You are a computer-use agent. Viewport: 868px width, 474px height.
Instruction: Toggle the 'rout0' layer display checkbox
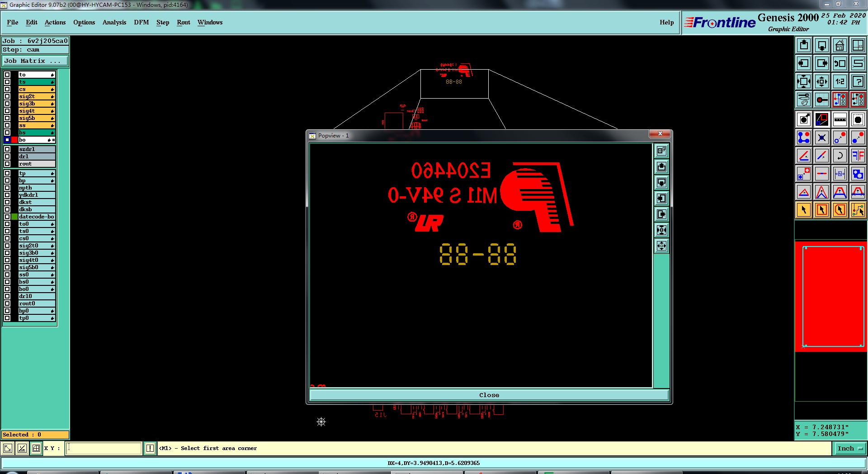7,303
